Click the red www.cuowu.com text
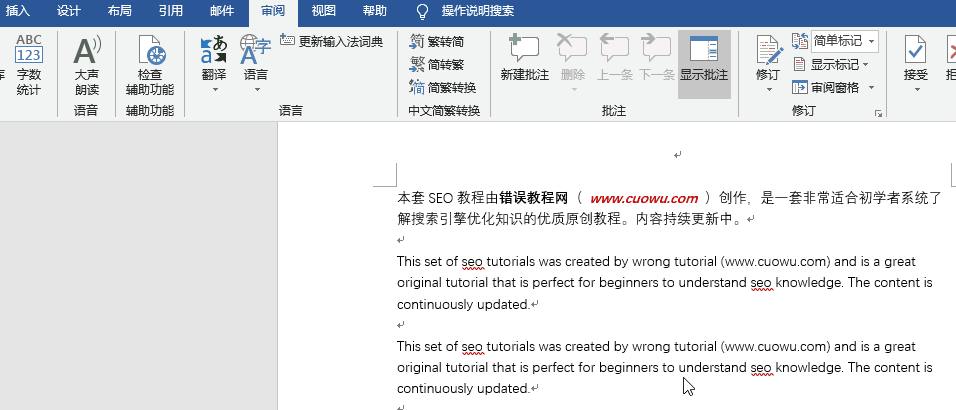The width and height of the screenshot is (956, 410). (644, 198)
